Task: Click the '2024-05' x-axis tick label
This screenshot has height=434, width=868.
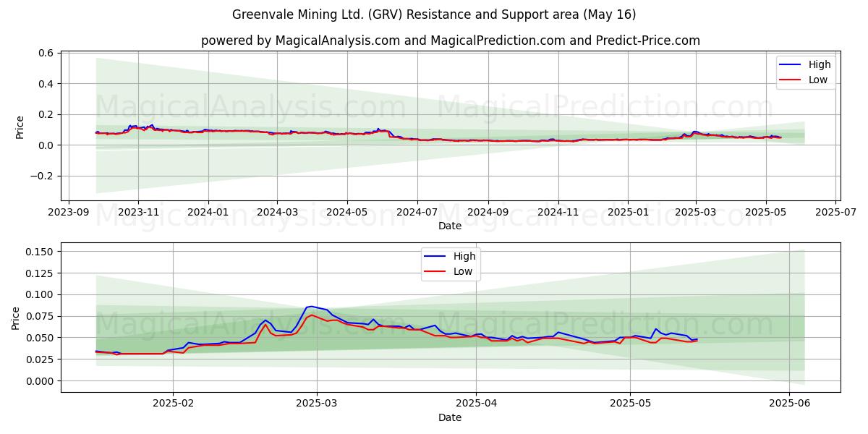Action: coord(346,212)
